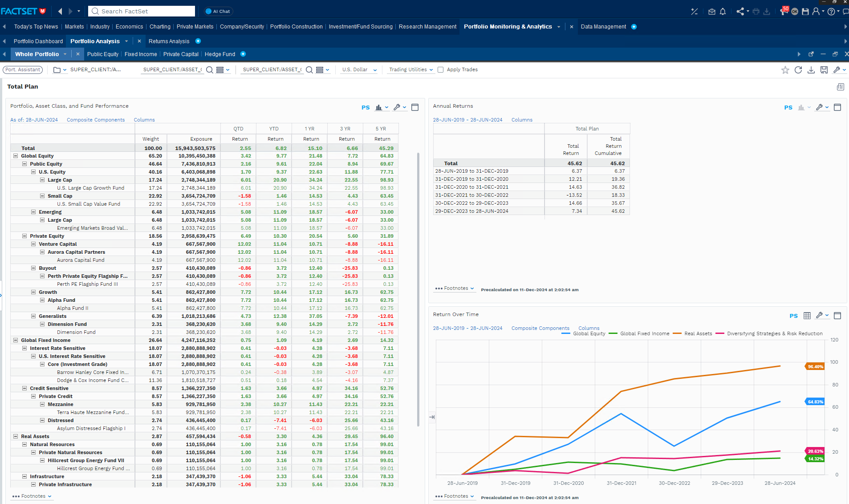Click the Port. Assistant button
Image resolution: width=849 pixels, height=504 pixels.
(23, 70)
